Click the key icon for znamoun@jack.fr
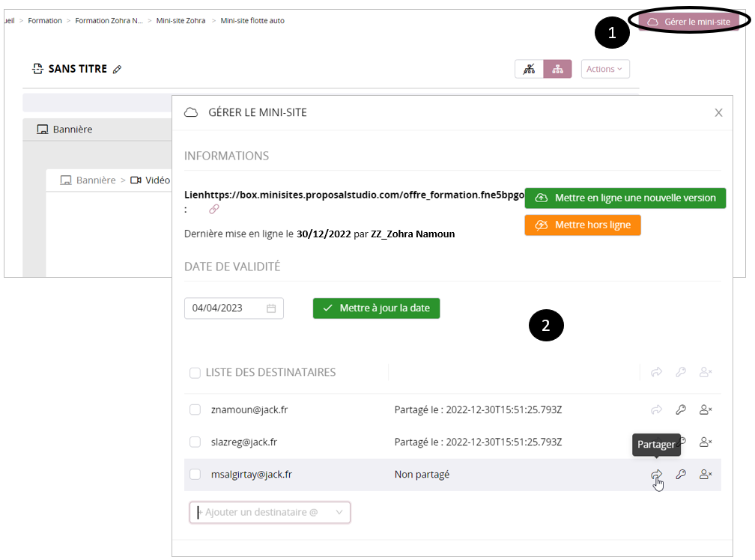 point(681,410)
